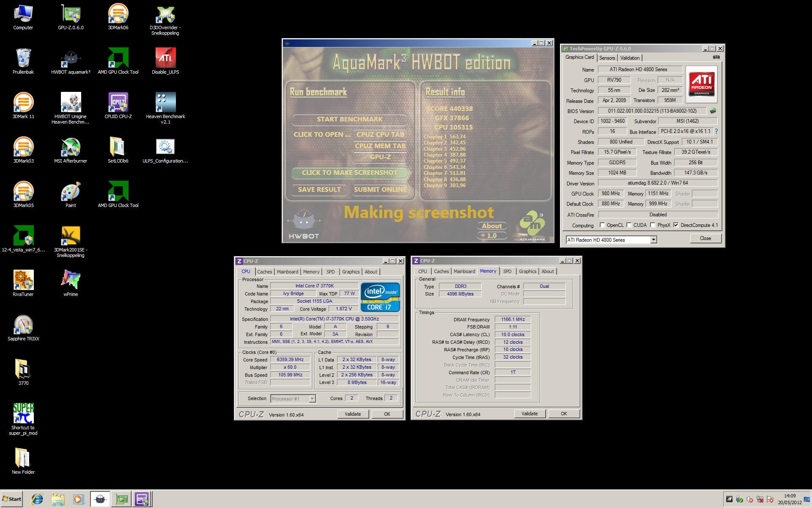Click the Start button
This screenshot has height=508, width=812.
[x=12, y=499]
